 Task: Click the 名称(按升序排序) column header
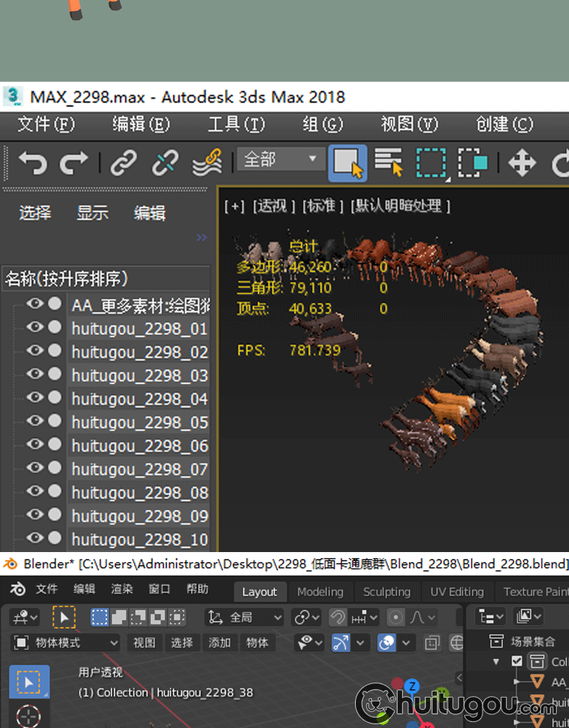point(106,278)
